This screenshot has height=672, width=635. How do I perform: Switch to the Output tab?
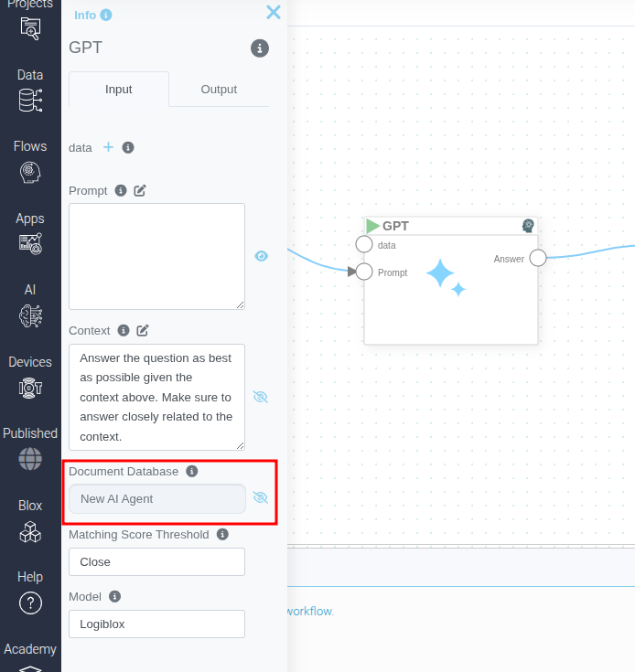[219, 90]
